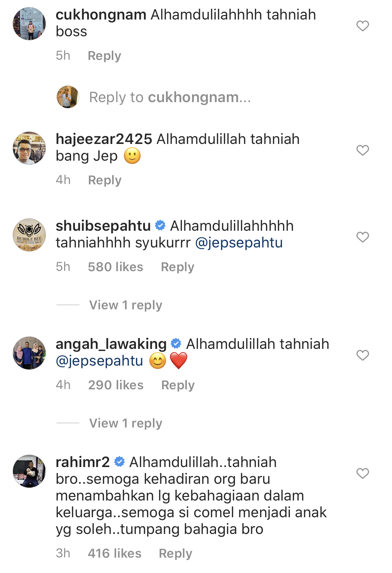Viewport: 392px width, 573px height.
Task: Expand View 1 reply under angah_lawaking
Action: (x=126, y=423)
